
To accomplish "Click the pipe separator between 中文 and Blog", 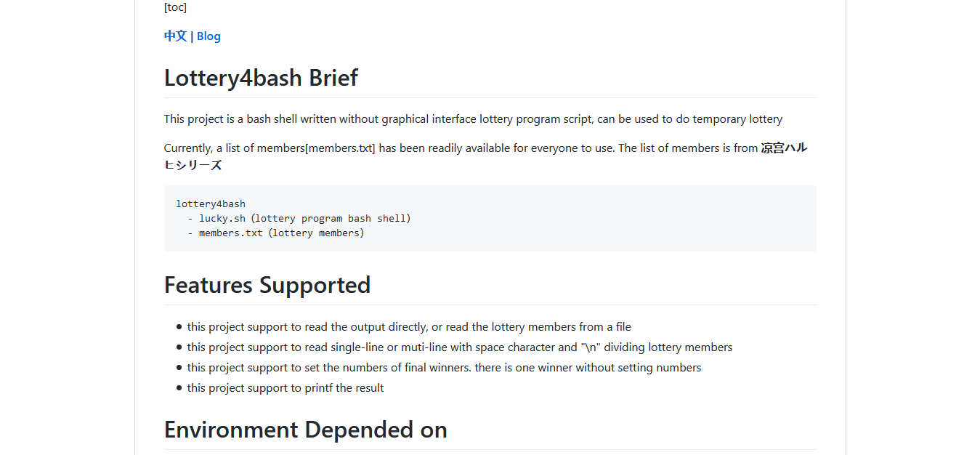I will coord(192,36).
